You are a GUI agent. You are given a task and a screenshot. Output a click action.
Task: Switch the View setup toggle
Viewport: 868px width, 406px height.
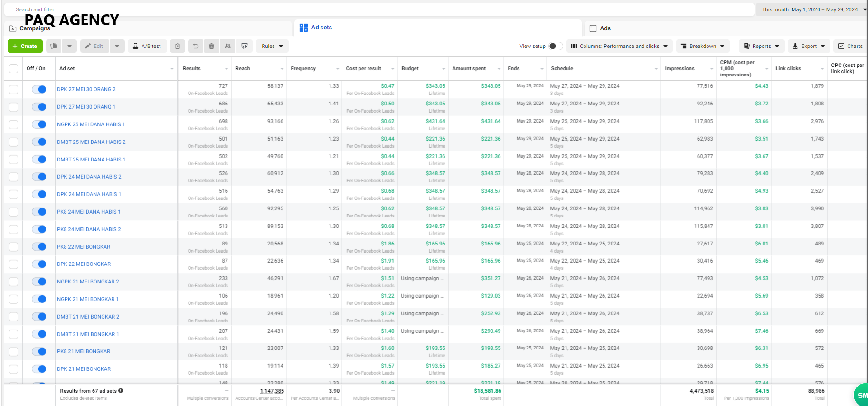556,46
